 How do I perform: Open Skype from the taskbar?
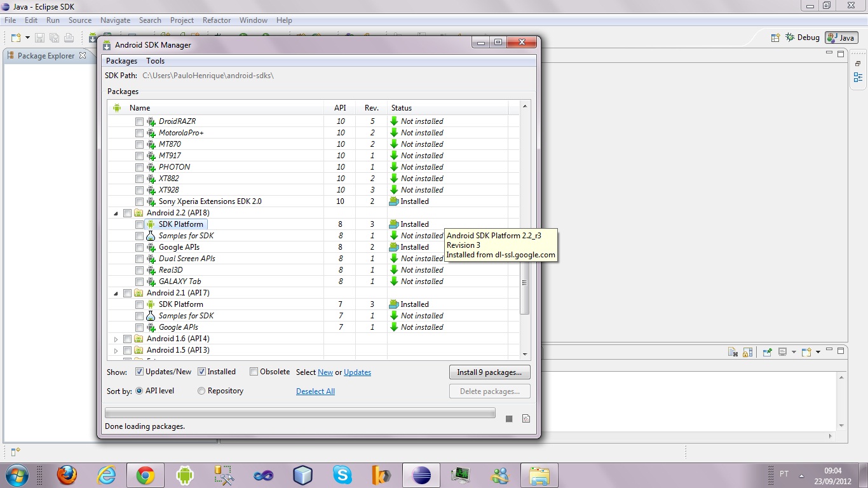pyautogui.click(x=342, y=475)
